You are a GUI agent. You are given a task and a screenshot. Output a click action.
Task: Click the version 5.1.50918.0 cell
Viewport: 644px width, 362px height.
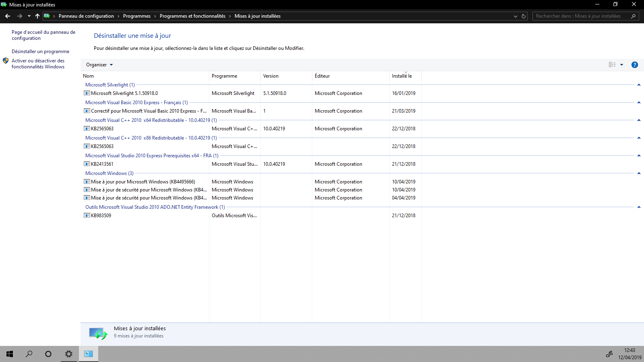(x=275, y=93)
